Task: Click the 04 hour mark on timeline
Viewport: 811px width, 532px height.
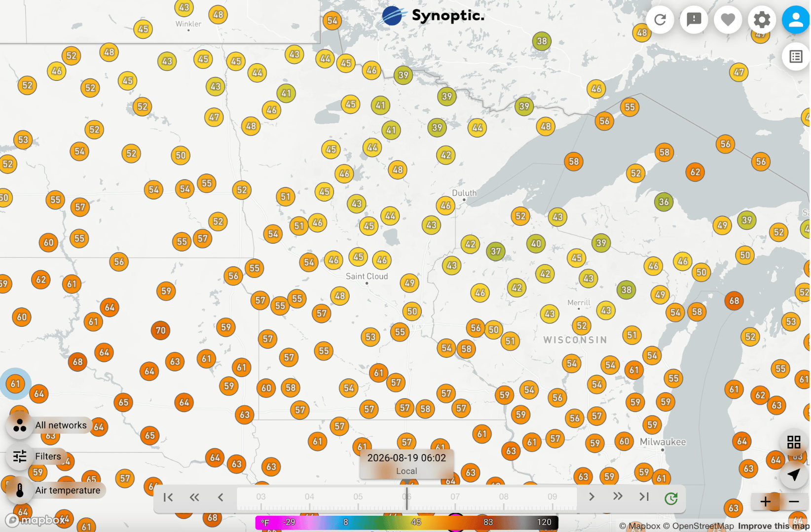Action: [x=309, y=497]
